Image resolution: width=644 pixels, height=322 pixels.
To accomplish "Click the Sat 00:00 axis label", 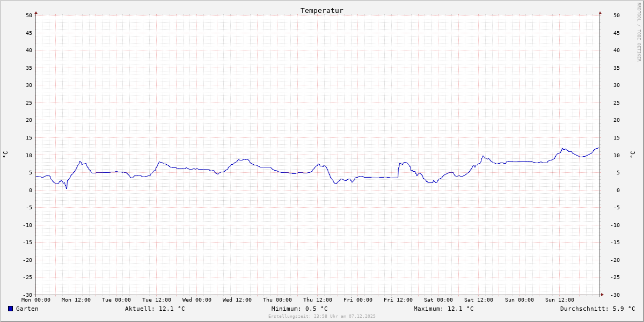I will click(x=438, y=299).
